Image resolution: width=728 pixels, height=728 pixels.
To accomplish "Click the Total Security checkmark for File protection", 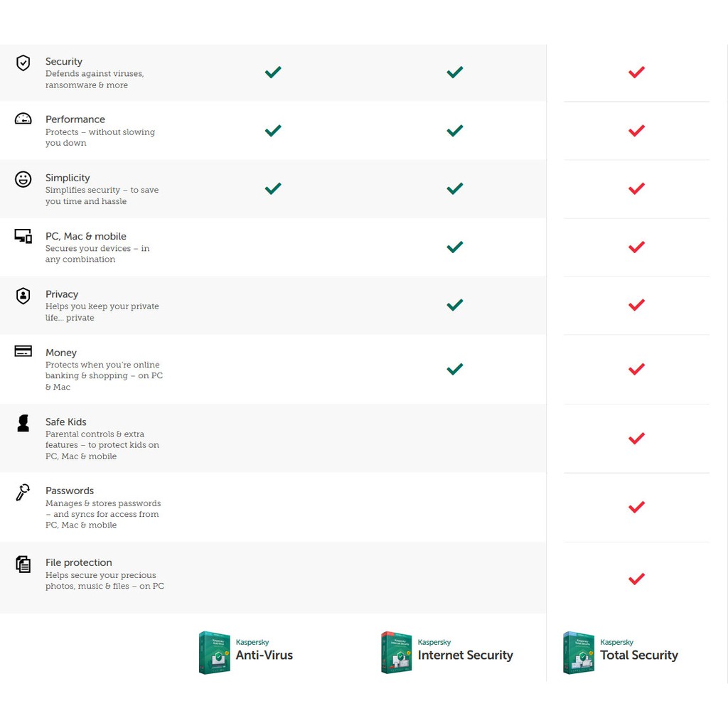I will [636, 579].
